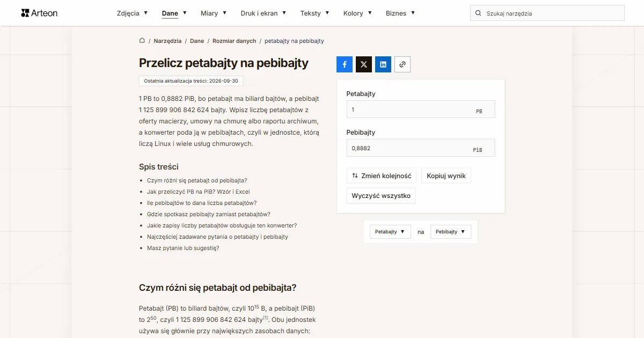
Task: Jump to Czym różni się petabajt od pebibajta?
Action: [x=197, y=180]
